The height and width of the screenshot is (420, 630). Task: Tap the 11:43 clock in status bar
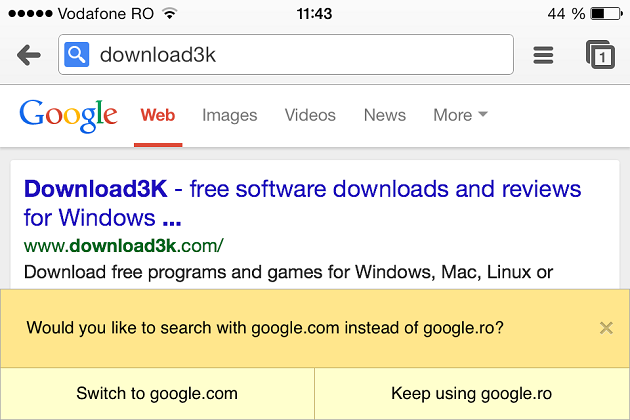tap(316, 14)
